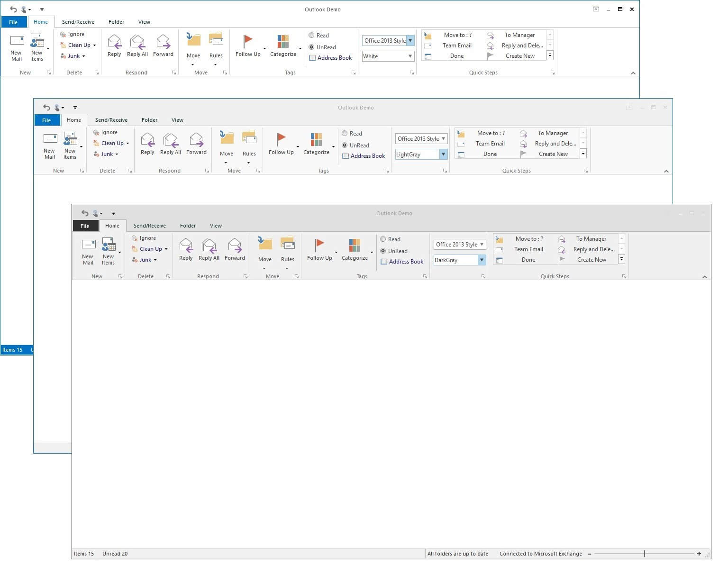This screenshot has width=728, height=574.
Task: Click Forward in the LightGray window
Action: pyautogui.click(x=196, y=144)
